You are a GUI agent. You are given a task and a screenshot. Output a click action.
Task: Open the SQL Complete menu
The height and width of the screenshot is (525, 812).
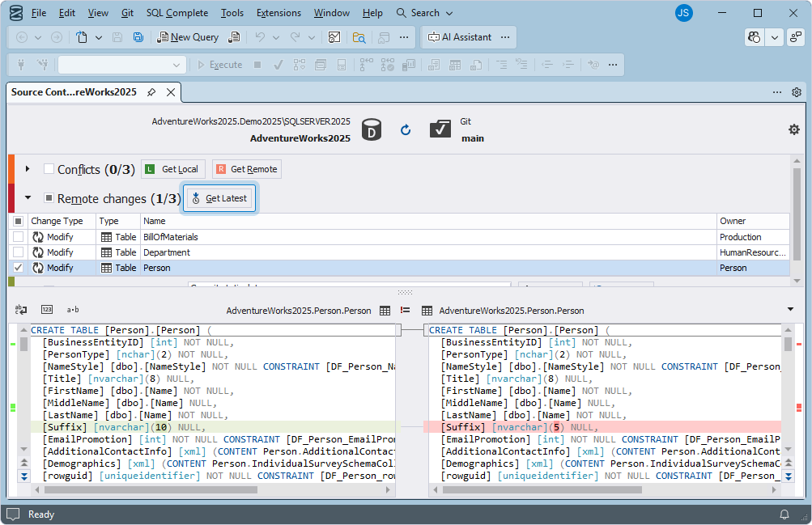[176, 13]
